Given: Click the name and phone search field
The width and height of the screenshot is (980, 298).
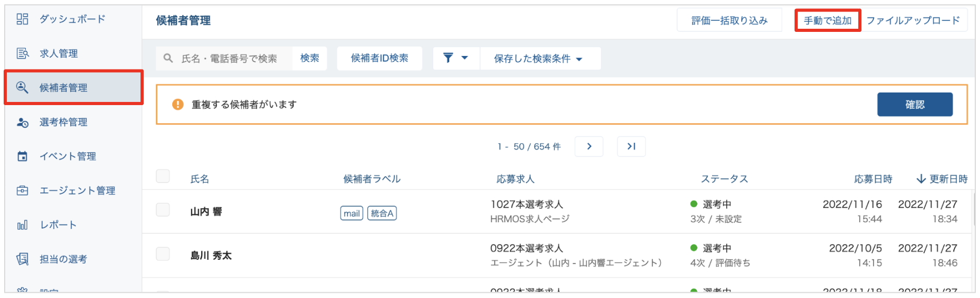Looking at the screenshot, I should point(230,59).
